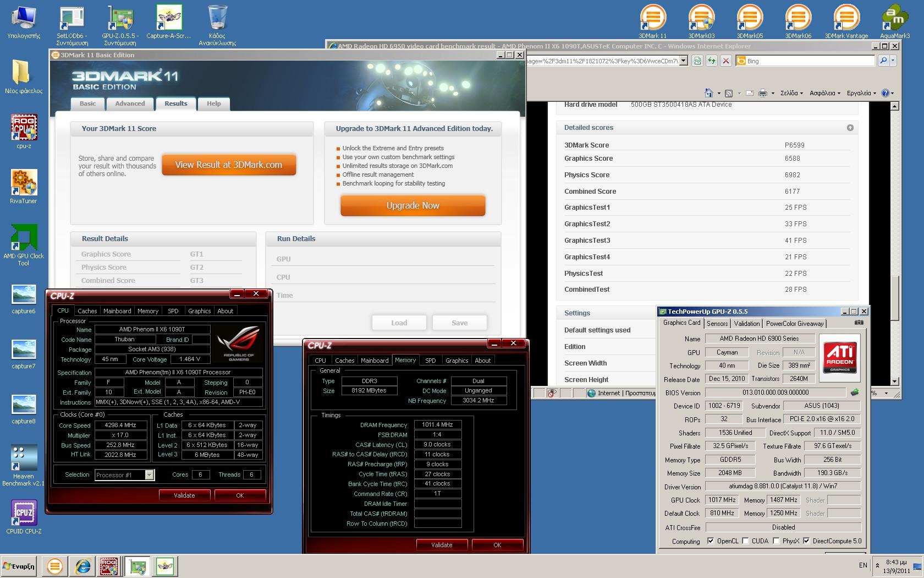This screenshot has width=924, height=578.
Task: Open the CPUID CPU-Z desktop shortcut
Action: pos(24,516)
